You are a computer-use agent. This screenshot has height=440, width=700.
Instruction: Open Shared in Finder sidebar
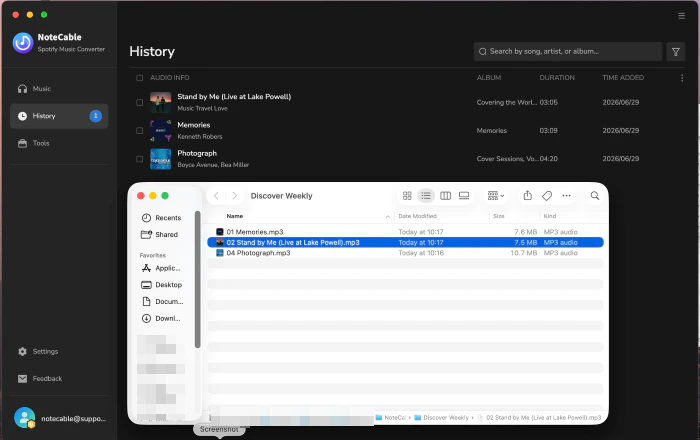pos(160,235)
